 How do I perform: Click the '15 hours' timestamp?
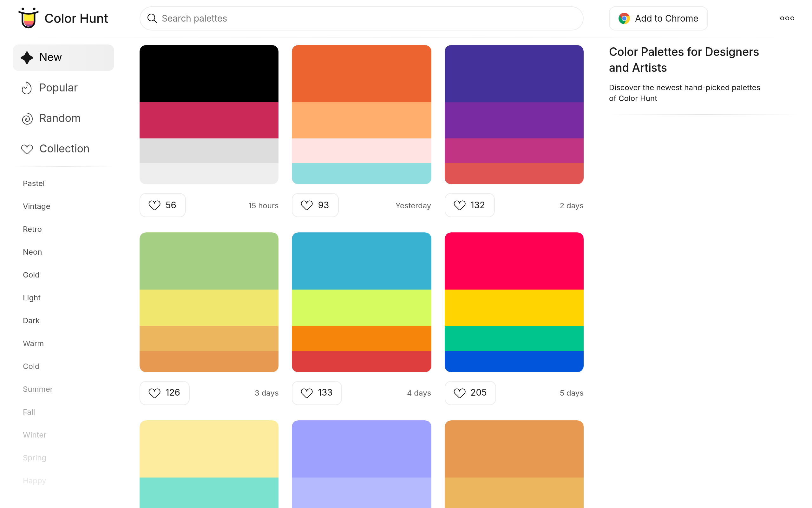click(x=263, y=206)
